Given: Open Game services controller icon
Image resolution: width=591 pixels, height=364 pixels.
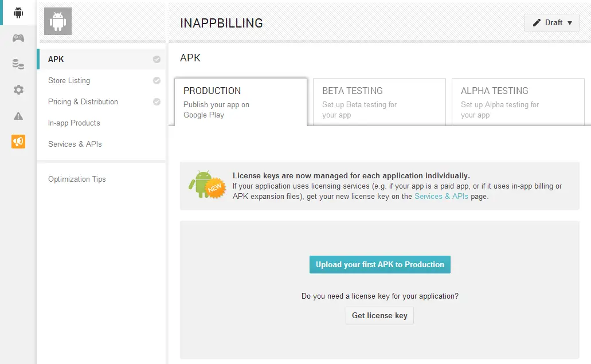Looking at the screenshot, I should (18, 38).
